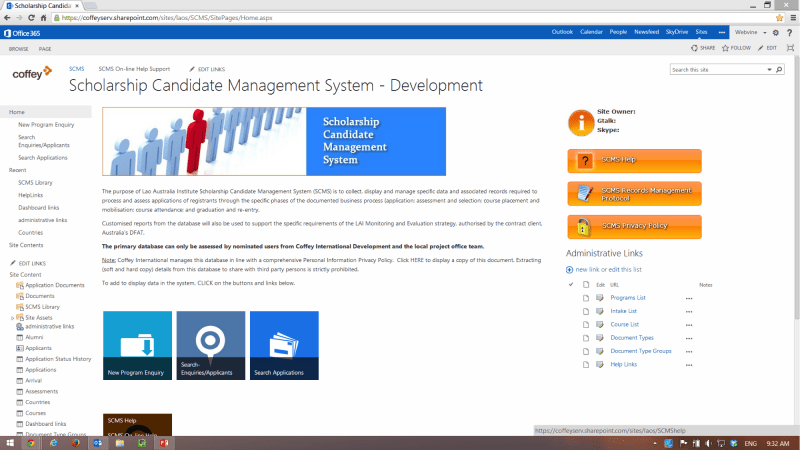The height and width of the screenshot is (450, 800).
Task: Toggle focus on content icon
Action: (790, 48)
